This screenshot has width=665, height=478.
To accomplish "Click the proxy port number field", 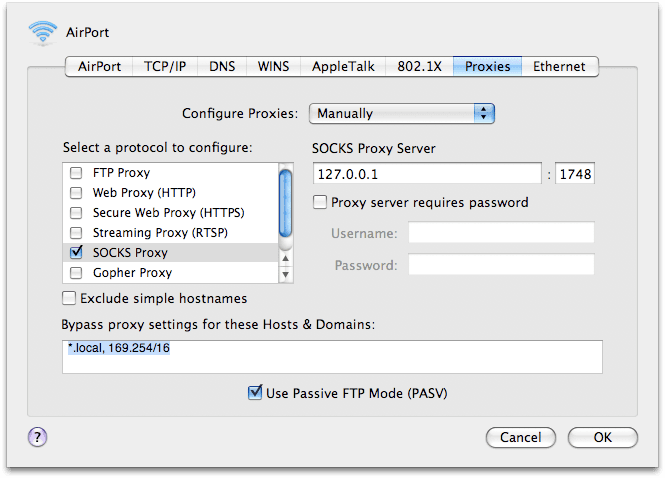I will [x=575, y=174].
